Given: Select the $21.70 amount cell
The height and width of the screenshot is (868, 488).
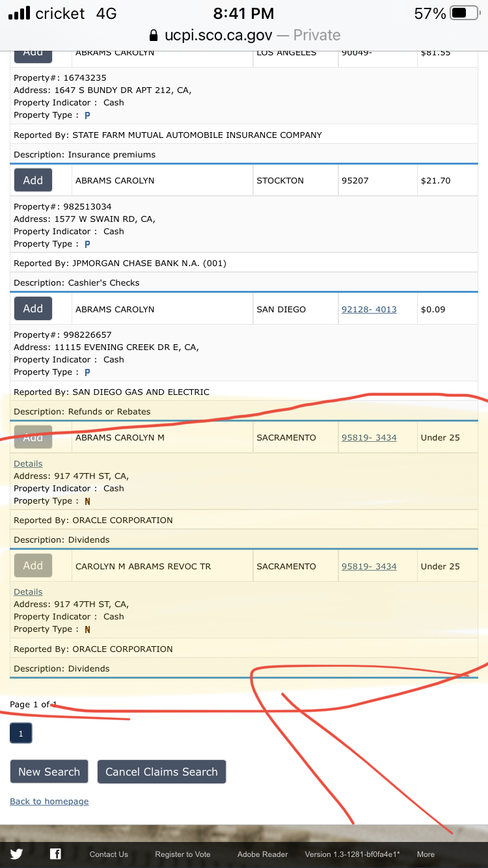Looking at the screenshot, I should click(447, 180).
